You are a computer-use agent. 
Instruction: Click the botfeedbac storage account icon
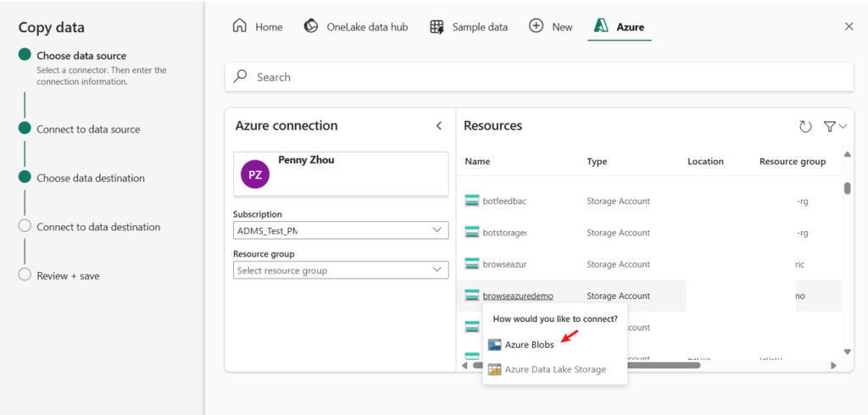point(471,201)
